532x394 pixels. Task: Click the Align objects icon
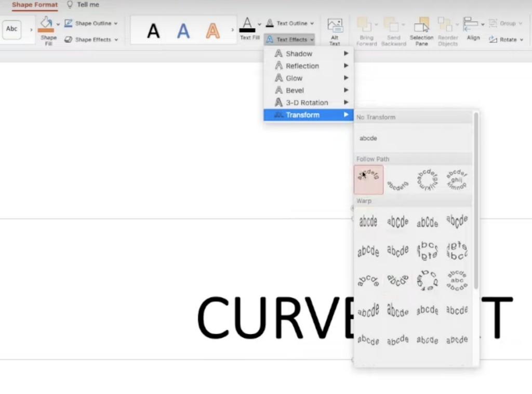tap(472, 24)
